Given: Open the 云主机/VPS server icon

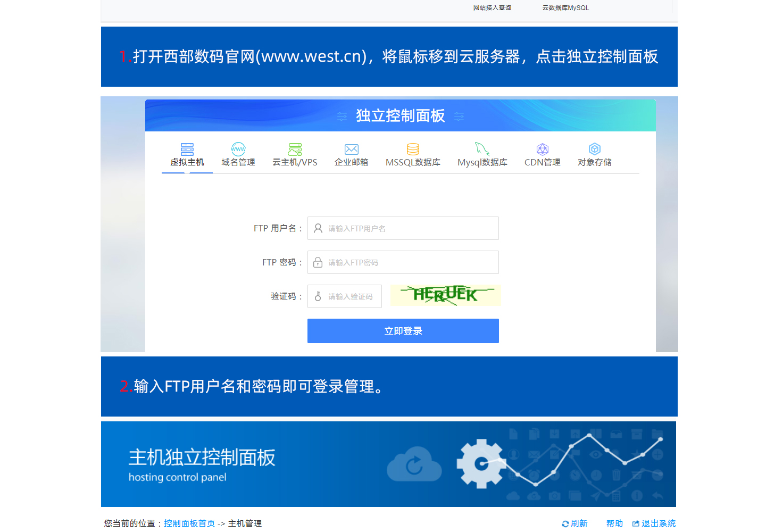Looking at the screenshot, I should [x=295, y=149].
